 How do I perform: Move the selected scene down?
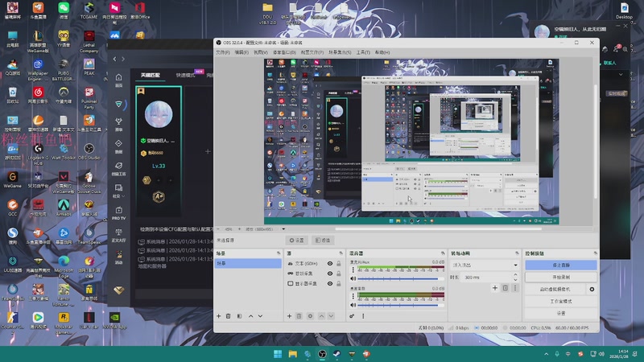(x=260, y=316)
